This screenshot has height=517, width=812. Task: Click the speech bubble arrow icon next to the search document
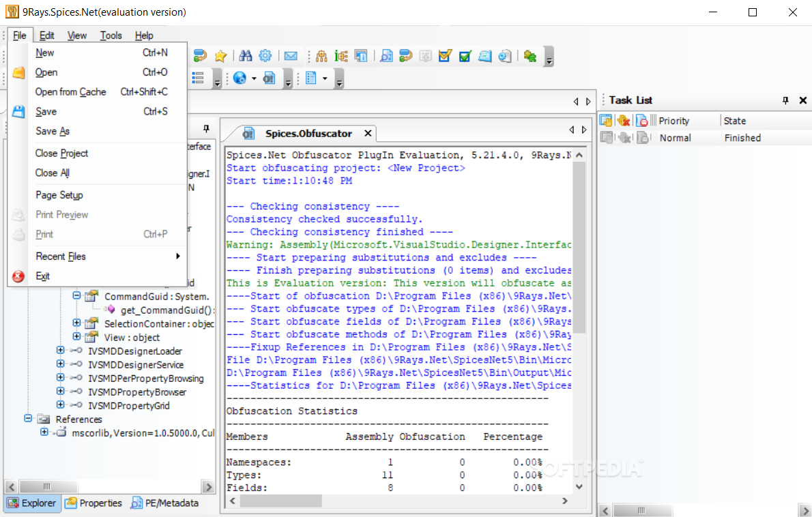406,56
